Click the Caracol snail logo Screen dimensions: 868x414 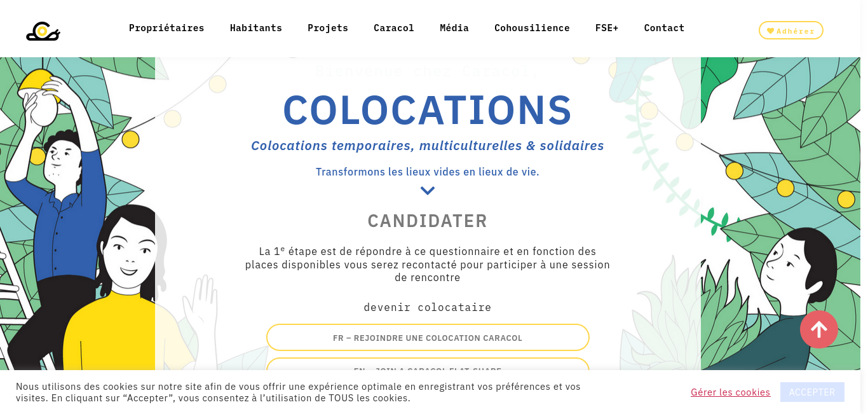point(43,31)
